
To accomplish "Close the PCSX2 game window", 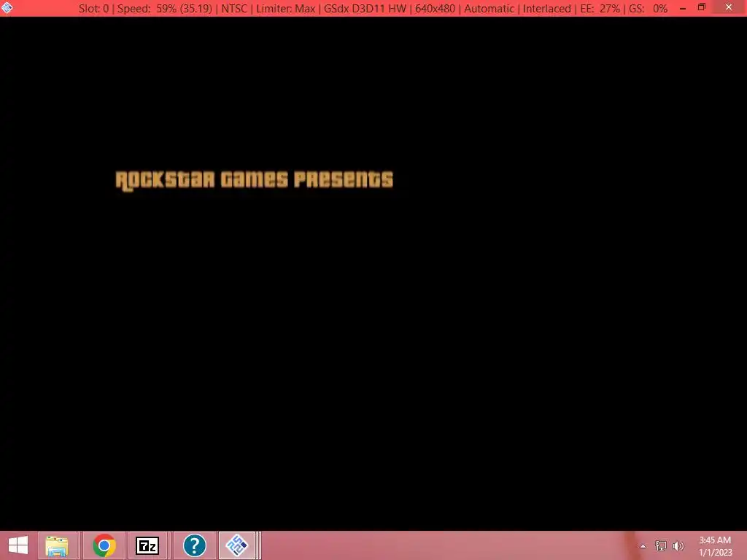I will [x=729, y=7].
